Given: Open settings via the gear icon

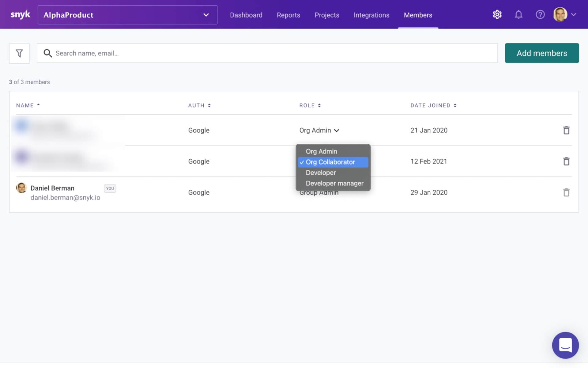Looking at the screenshot, I should pyautogui.click(x=497, y=14).
